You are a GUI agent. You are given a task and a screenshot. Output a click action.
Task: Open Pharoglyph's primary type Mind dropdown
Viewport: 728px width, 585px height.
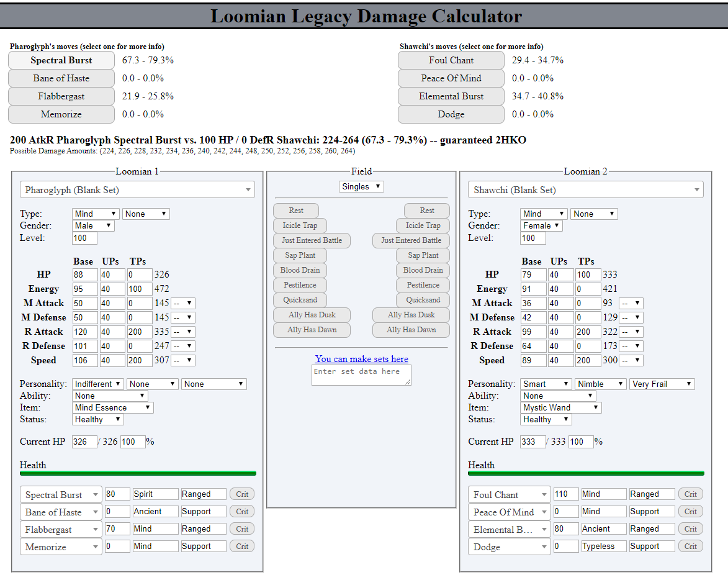click(96, 214)
